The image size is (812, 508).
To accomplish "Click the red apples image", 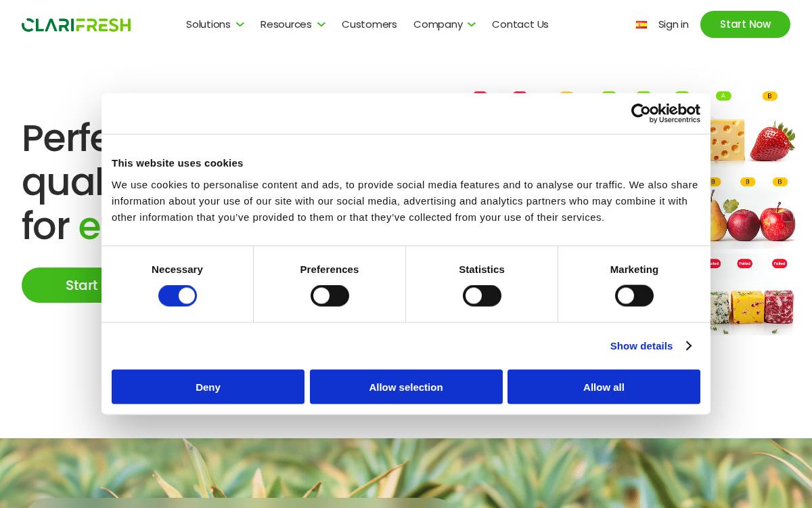I will pos(761,221).
